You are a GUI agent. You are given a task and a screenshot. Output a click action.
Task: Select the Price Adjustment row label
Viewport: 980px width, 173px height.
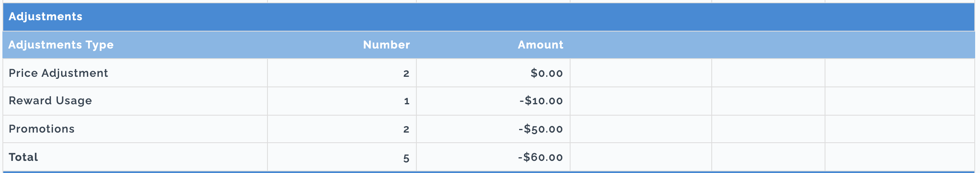pyautogui.click(x=58, y=73)
